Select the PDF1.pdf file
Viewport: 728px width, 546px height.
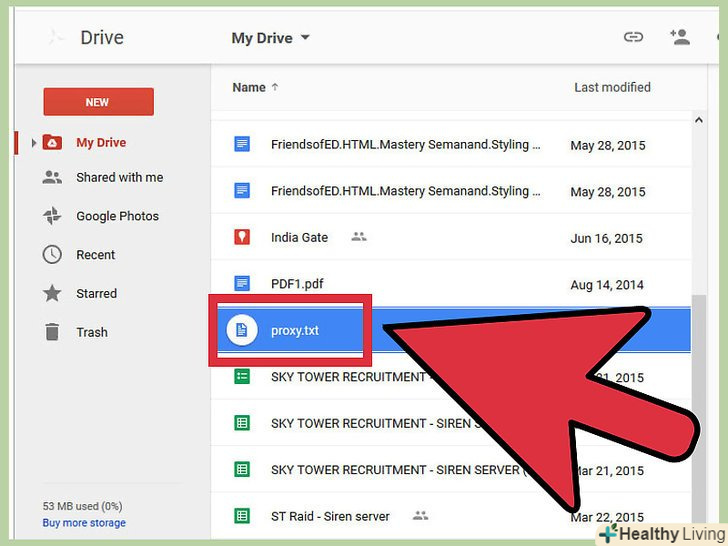click(297, 284)
